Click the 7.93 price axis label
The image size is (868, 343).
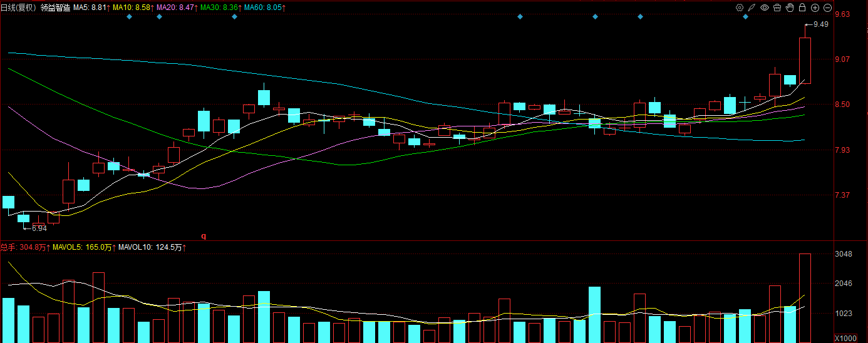click(841, 150)
